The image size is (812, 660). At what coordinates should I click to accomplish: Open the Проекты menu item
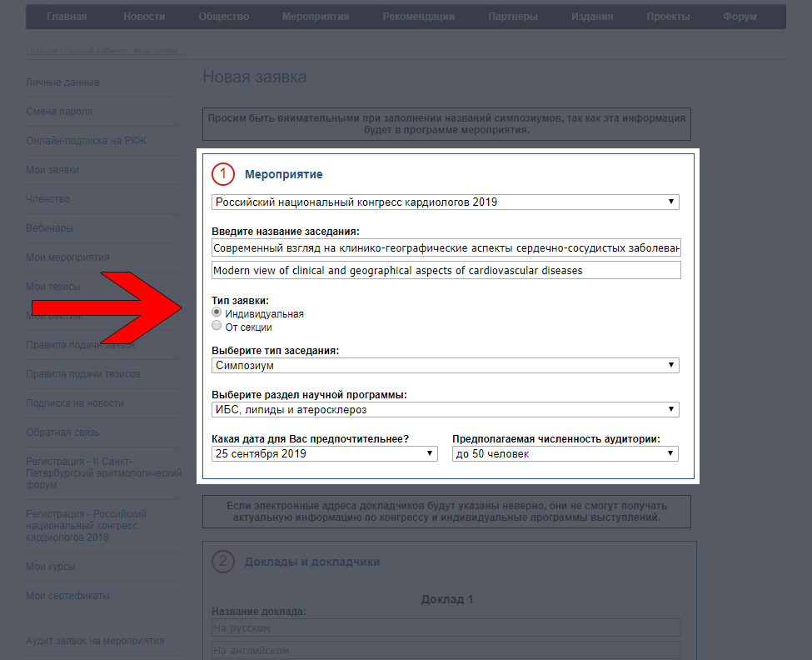point(668,17)
